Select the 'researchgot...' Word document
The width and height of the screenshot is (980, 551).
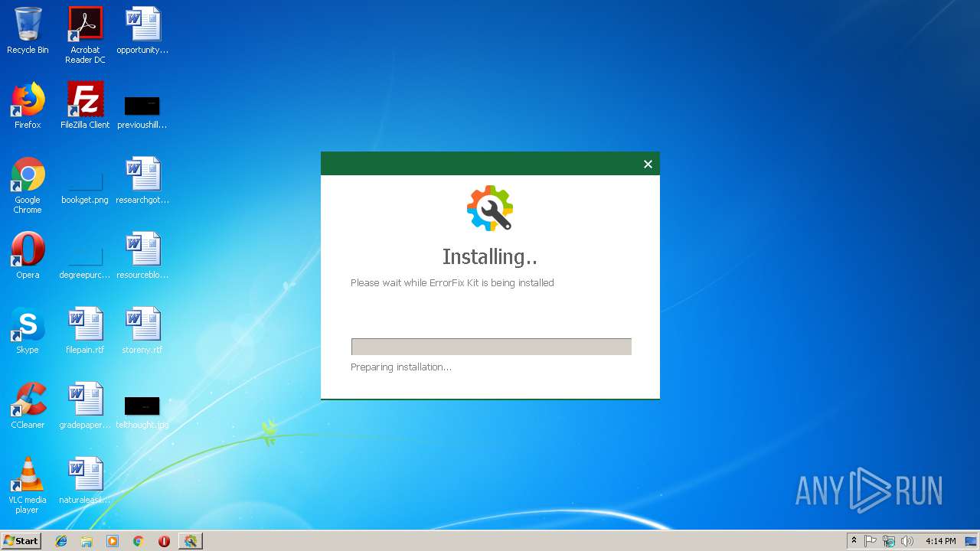[142, 181]
